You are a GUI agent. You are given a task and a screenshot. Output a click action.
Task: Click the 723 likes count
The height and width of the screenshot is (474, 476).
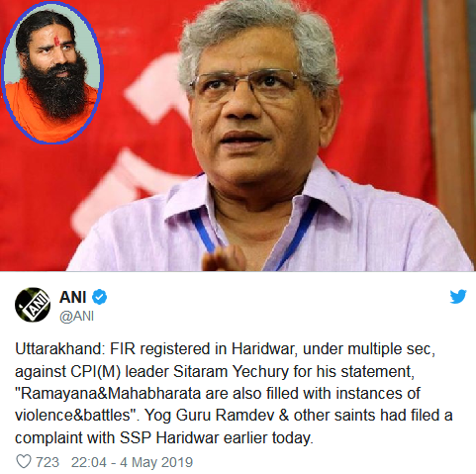point(48,462)
